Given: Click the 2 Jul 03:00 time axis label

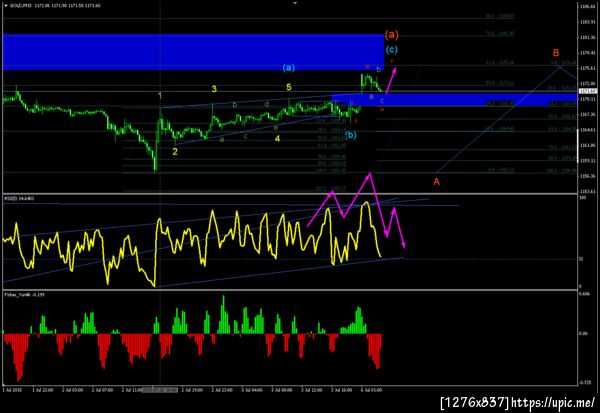Looking at the screenshot, I should click(x=73, y=390).
